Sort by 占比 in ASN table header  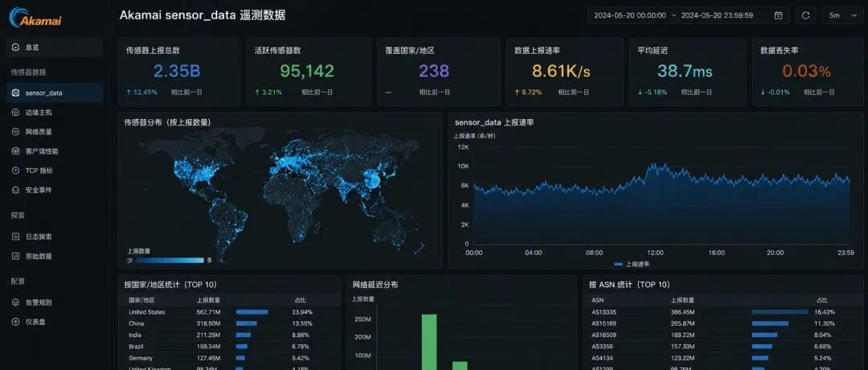tap(822, 300)
